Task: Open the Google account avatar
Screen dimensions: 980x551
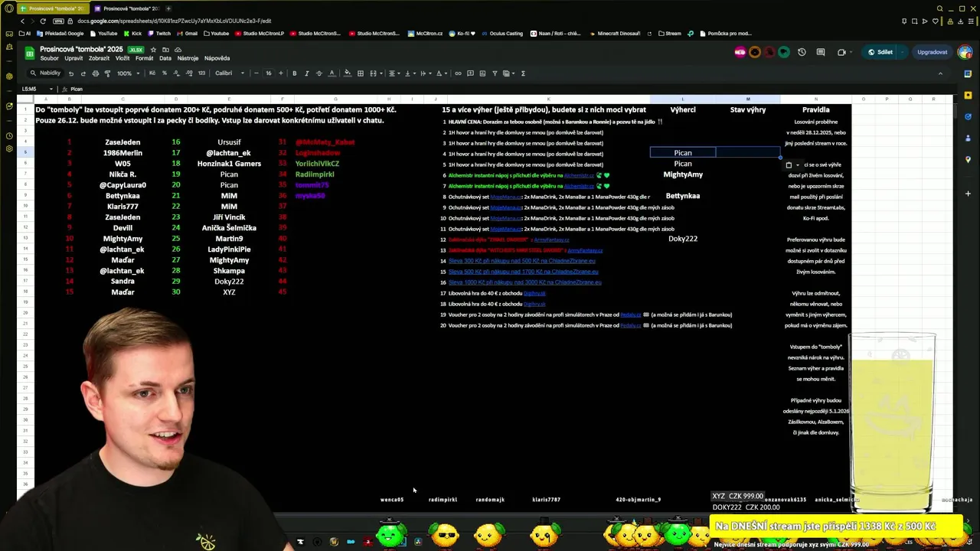Action: tap(965, 52)
